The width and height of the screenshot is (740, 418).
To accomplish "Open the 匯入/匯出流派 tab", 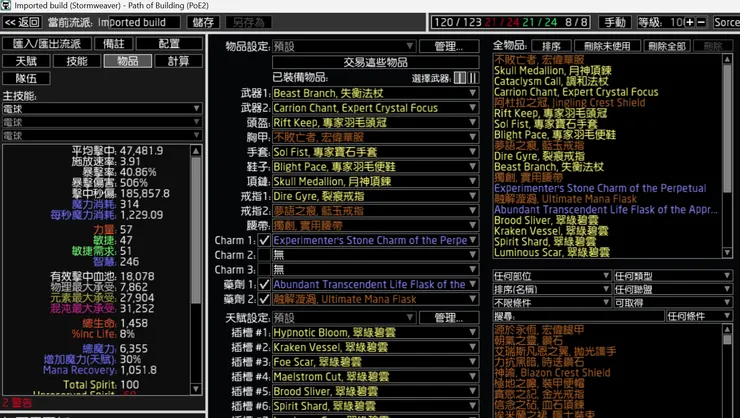I will (46, 44).
